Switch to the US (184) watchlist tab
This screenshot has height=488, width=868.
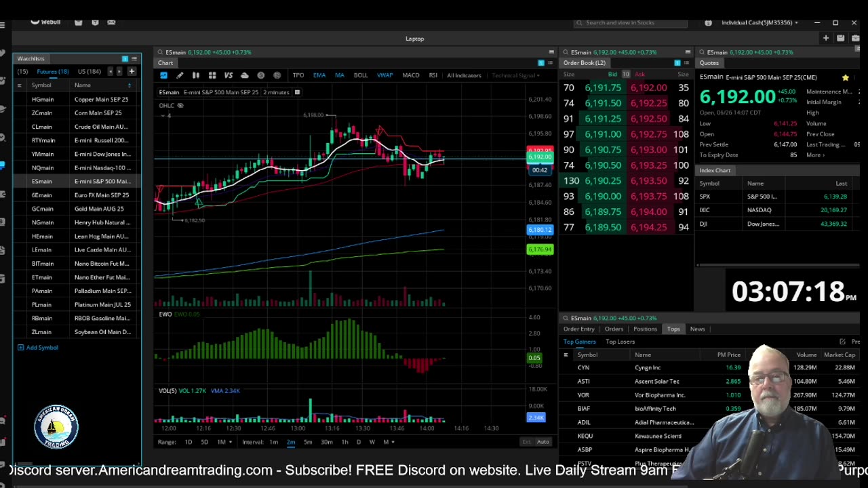click(x=90, y=71)
